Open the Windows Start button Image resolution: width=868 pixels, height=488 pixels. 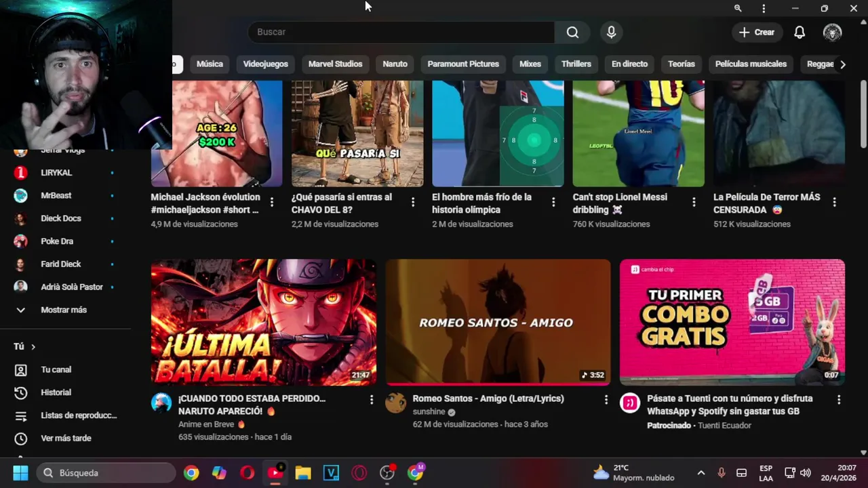pyautogui.click(x=20, y=472)
